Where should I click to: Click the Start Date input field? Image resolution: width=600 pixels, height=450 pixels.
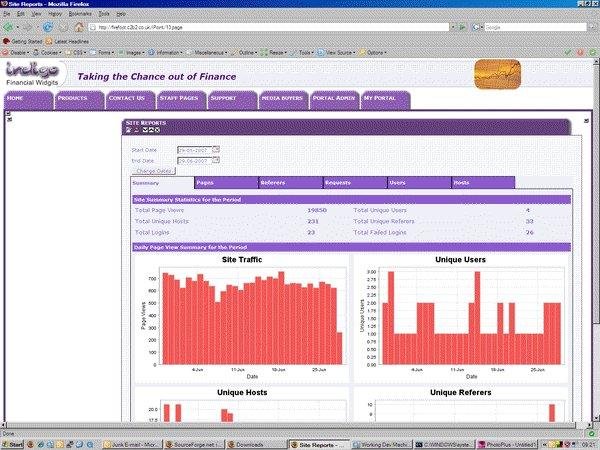(x=194, y=150)
